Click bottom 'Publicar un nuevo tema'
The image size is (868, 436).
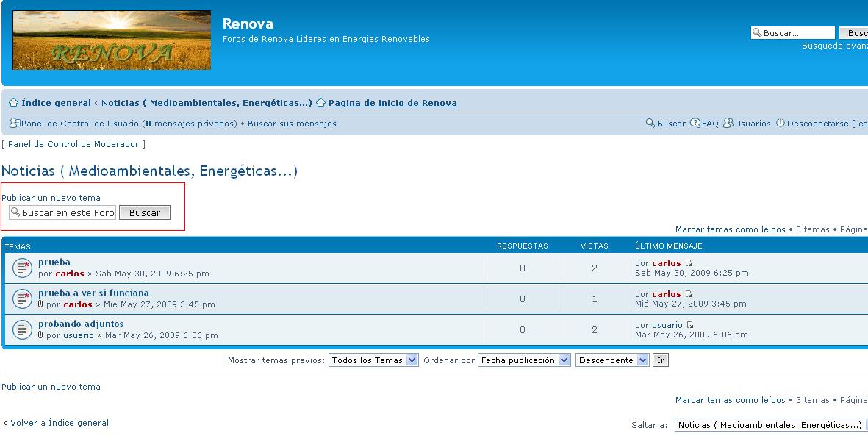tap(51, 387)
